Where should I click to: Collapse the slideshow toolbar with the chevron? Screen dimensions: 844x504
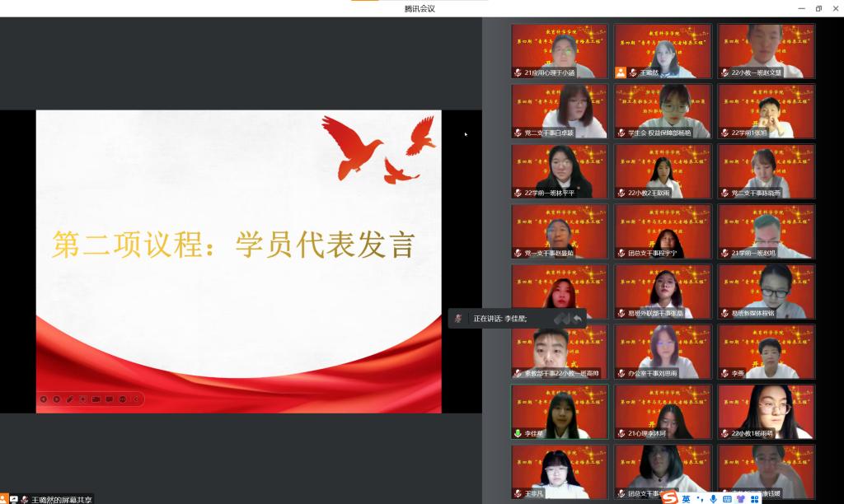coord(136,399)
